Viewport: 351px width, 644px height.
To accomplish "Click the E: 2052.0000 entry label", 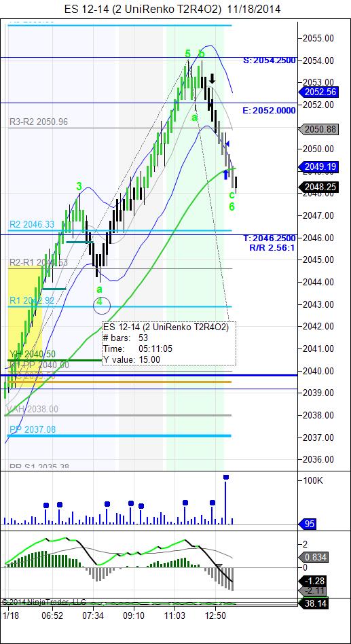I will click(270, 111).
